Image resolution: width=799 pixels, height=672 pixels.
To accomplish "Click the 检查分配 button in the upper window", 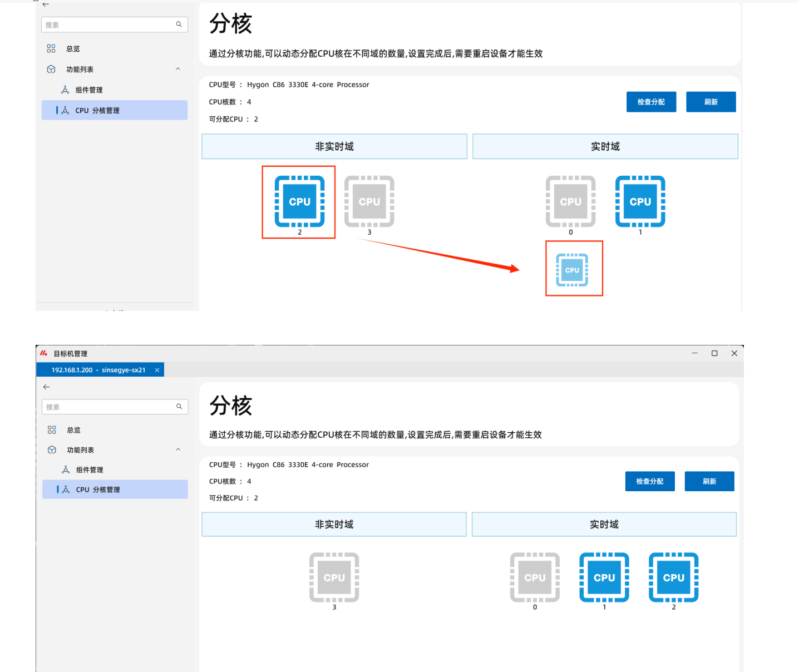I will point(651,102).
